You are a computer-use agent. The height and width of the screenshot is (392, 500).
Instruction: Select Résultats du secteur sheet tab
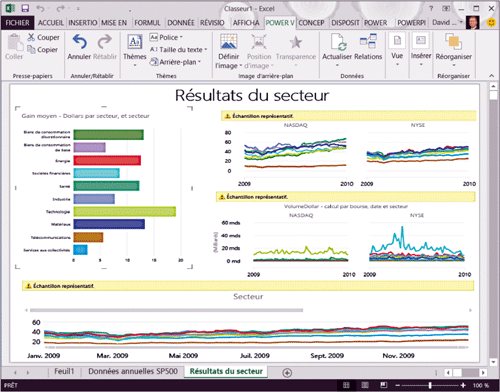click(x=226, y=371)
